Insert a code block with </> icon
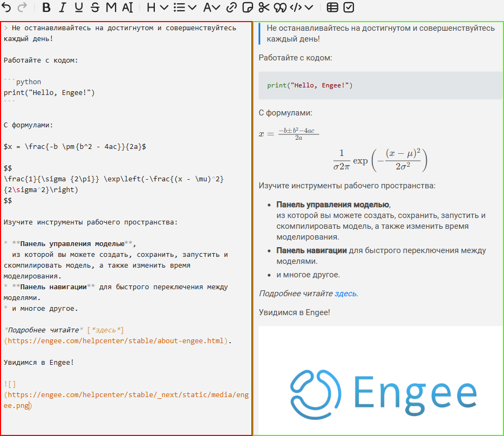This screenshot has height=436, width=504. [x=296, y=7]
